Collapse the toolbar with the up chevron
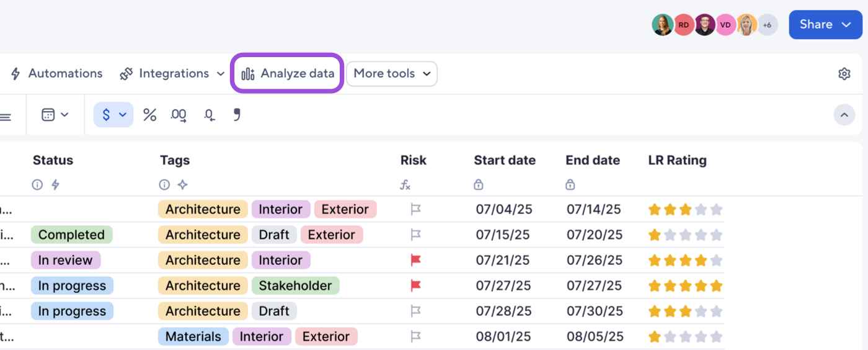 pos(844,115)
